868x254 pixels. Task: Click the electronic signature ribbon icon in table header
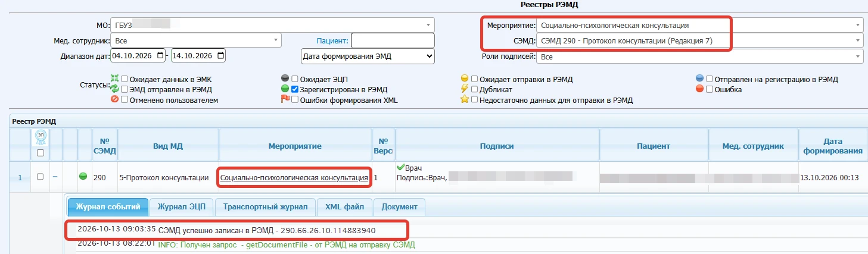(x=41, y=137)
